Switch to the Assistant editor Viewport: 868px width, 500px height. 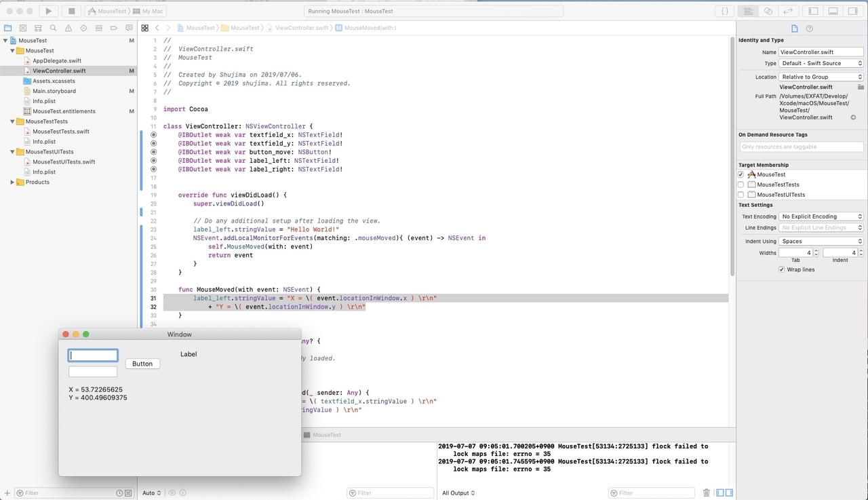point(768,11)
